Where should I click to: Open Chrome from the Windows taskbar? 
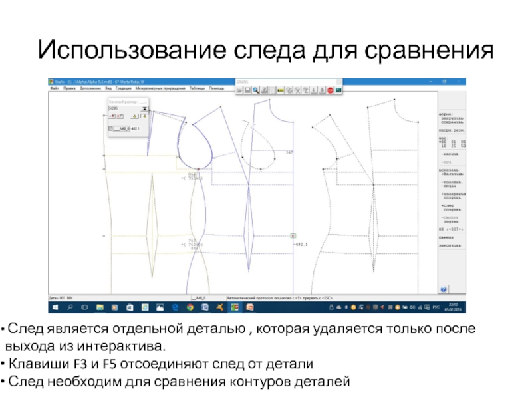(x=190, y=308)
